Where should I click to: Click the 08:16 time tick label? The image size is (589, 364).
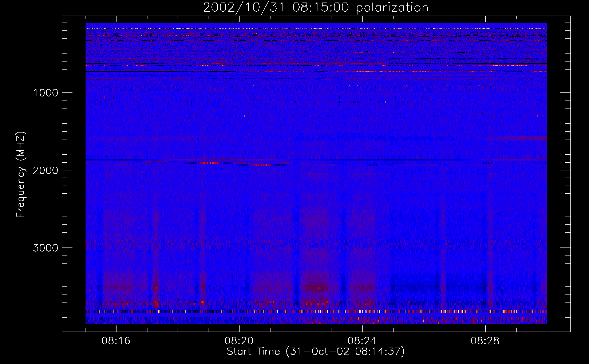(x=116, y=341)
